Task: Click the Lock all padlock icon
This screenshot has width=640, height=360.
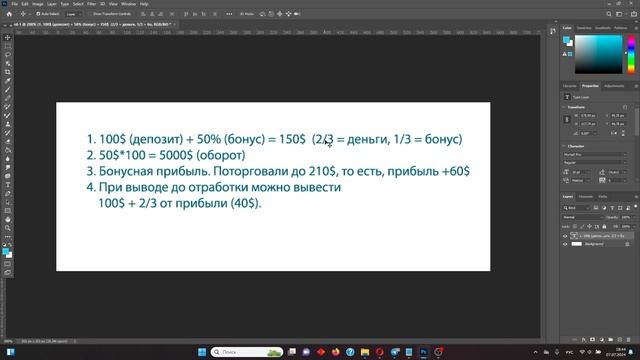Action: point(604,227)
